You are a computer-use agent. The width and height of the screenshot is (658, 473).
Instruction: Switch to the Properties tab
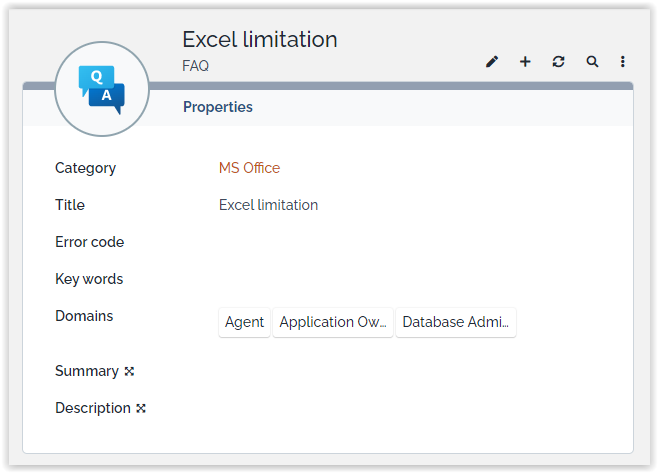click(217, 107)
